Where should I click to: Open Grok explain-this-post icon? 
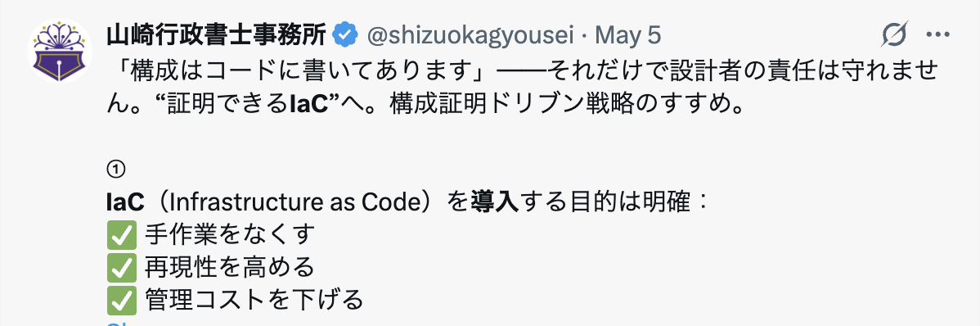[894, 36]
